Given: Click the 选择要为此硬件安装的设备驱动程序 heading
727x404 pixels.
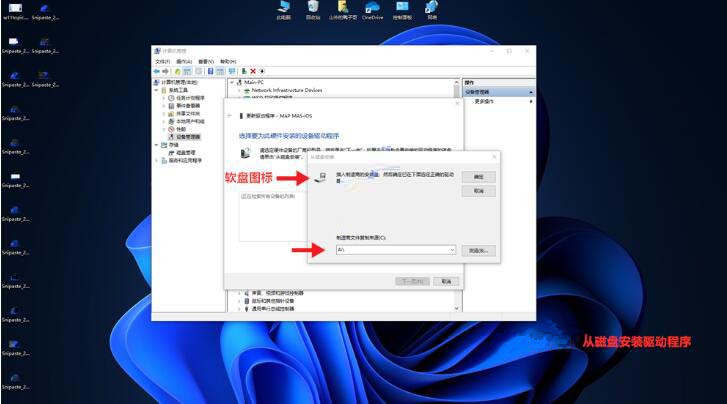Looking at the screenshot, I should pos(289,136).
